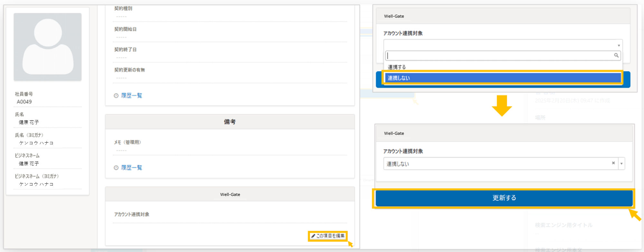Expand the lower 連携しない dropdown arrow

[621, 163]
